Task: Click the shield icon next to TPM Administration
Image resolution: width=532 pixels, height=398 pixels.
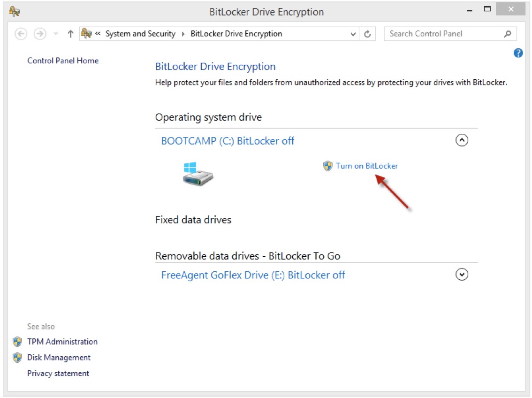Action: [18, 342]
